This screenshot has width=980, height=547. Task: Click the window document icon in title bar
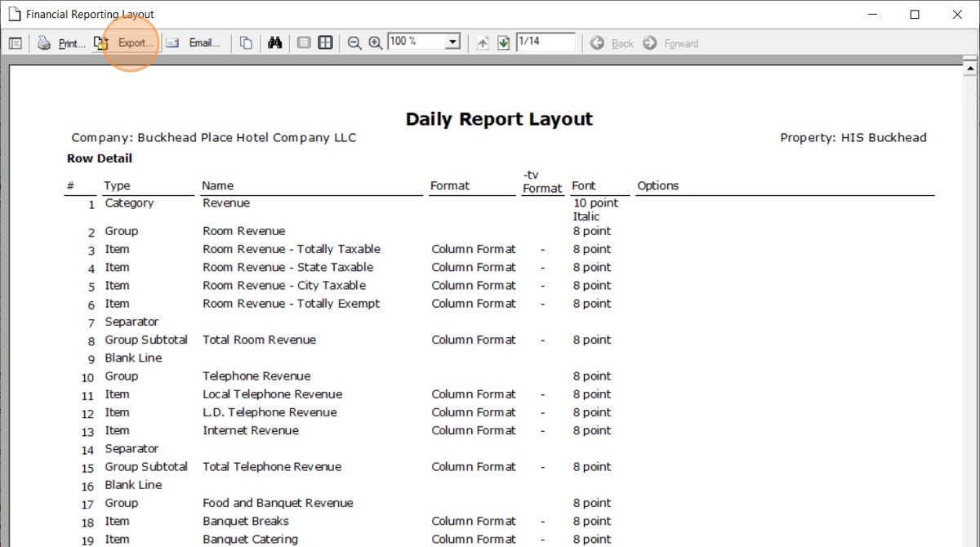tap(14, 14)
